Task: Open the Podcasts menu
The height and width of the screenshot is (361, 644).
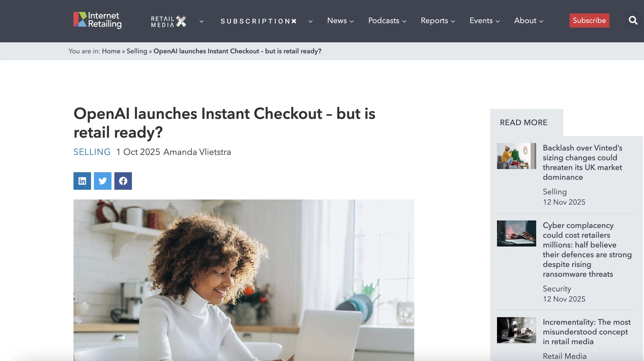Action: [387, 20]
